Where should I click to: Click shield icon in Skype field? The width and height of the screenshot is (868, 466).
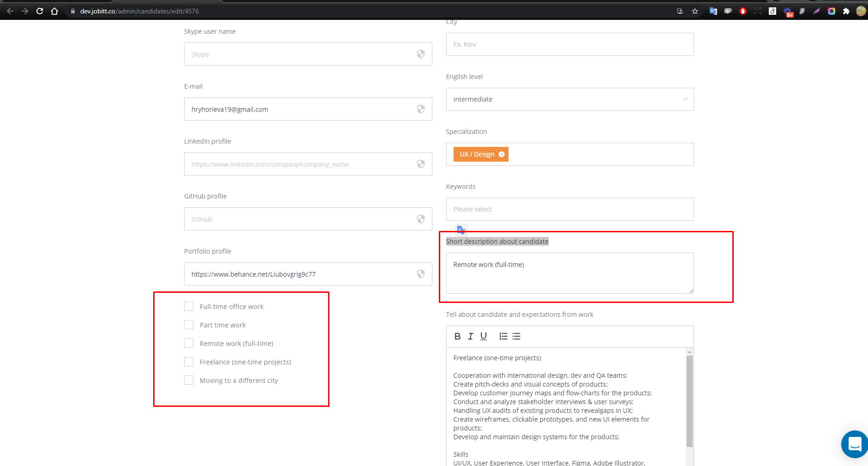(x=421, y=54)
